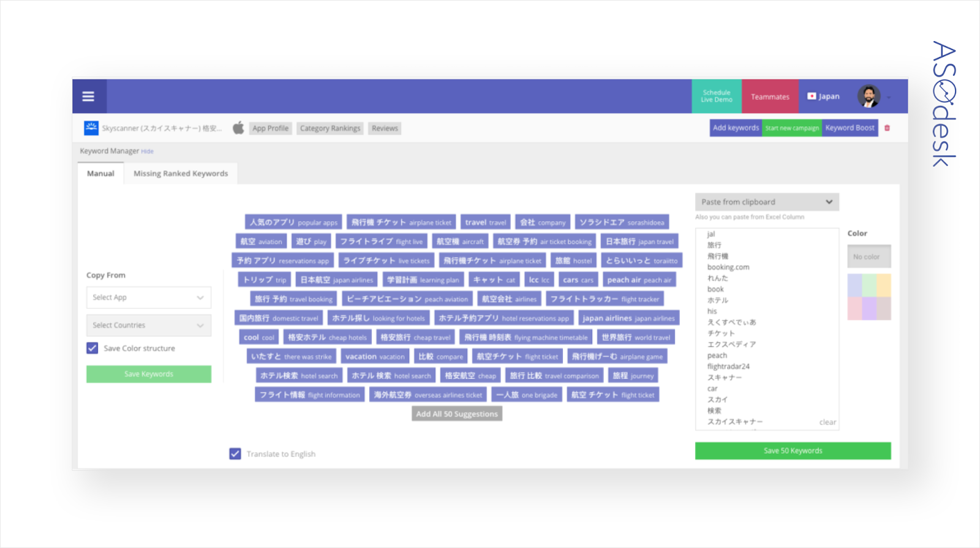Pick the pink color swatch
This screenshot has width=980, height=548.
click(x=854, y=309)
